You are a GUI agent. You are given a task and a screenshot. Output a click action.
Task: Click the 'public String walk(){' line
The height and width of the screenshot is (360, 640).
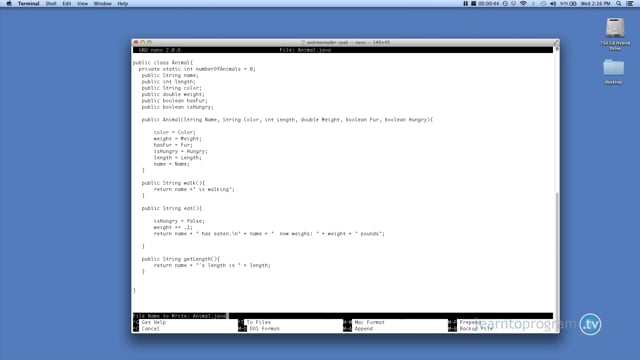pos(173,183)
